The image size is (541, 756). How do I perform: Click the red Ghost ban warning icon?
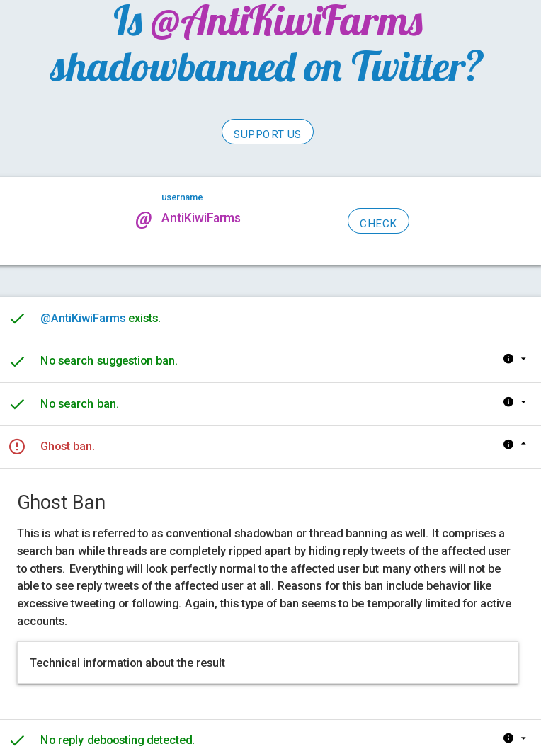(17, 447)
